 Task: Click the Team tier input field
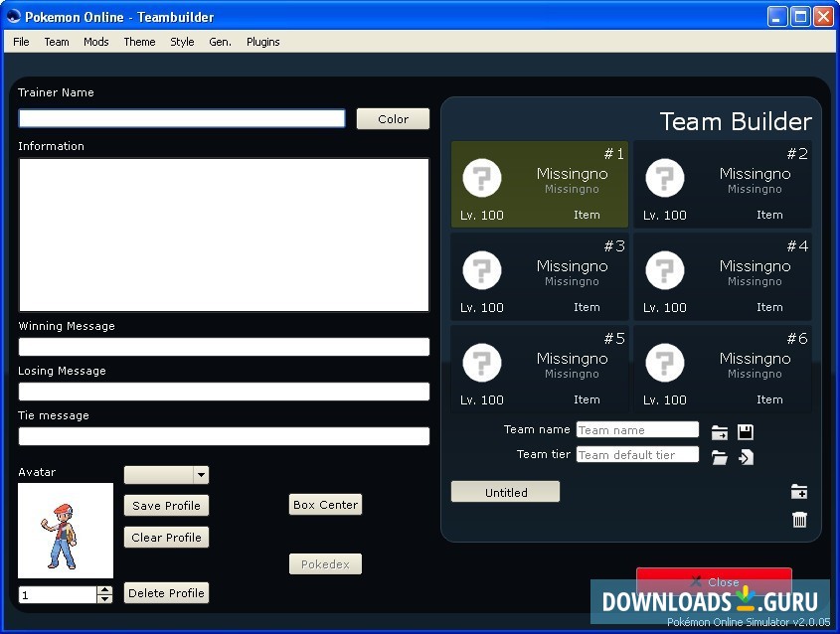[x=637, y=454]
